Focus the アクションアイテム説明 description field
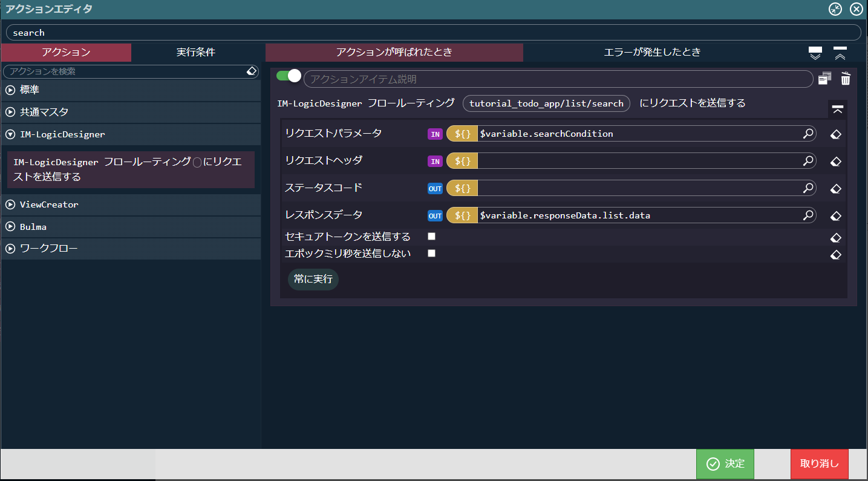Viewport: 868px width, 481px height. pos(558,79)
